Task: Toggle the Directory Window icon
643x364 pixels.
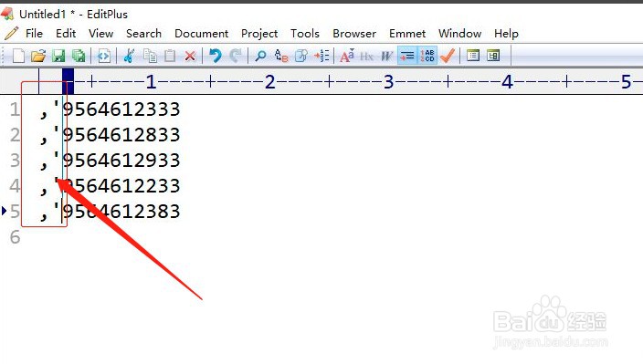Action: (493, 56)
